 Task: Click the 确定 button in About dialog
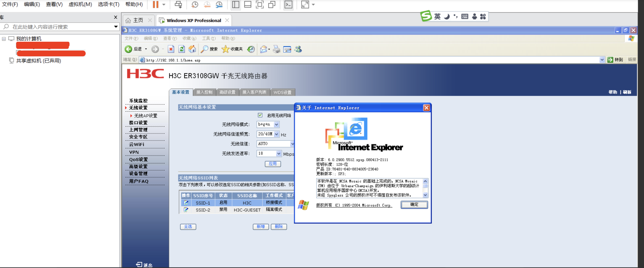click(414, 205)
